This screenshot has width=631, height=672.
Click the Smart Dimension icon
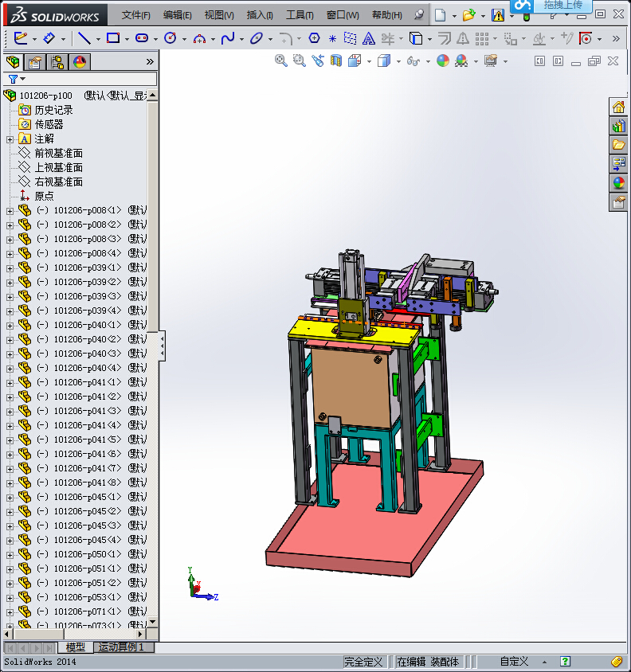coord(49,38)
